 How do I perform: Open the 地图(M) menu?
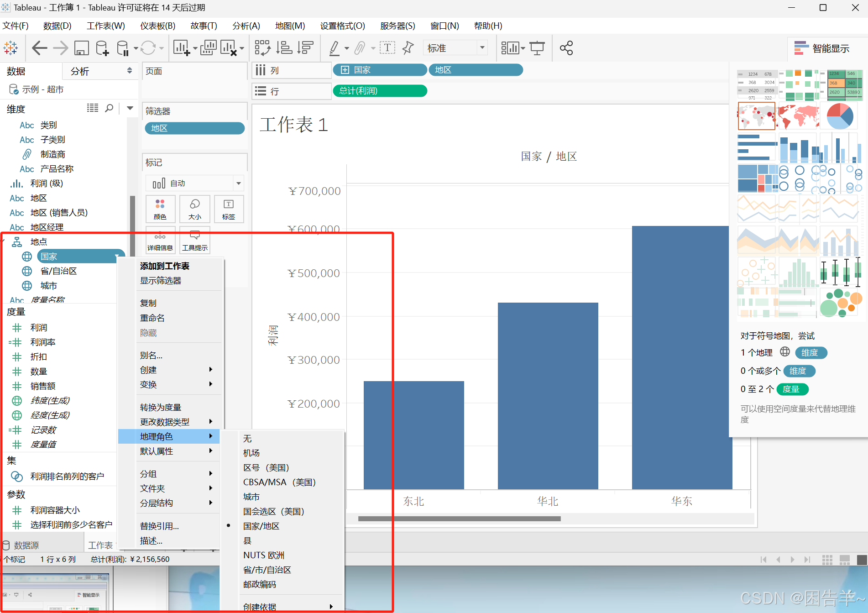pos(290,26)
